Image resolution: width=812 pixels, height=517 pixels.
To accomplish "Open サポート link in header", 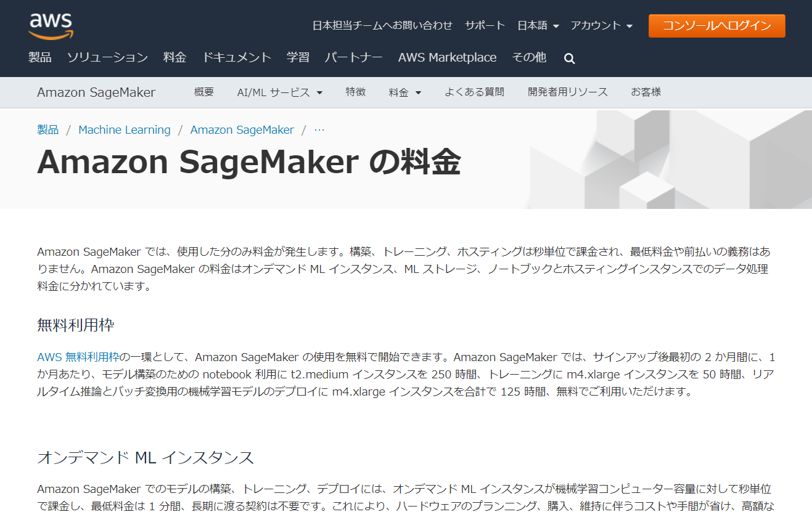I will (485, 25).
